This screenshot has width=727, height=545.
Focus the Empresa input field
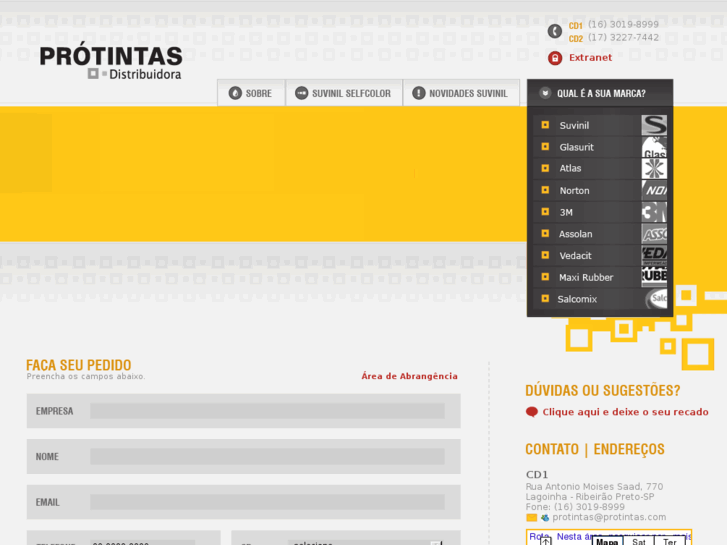267,411
